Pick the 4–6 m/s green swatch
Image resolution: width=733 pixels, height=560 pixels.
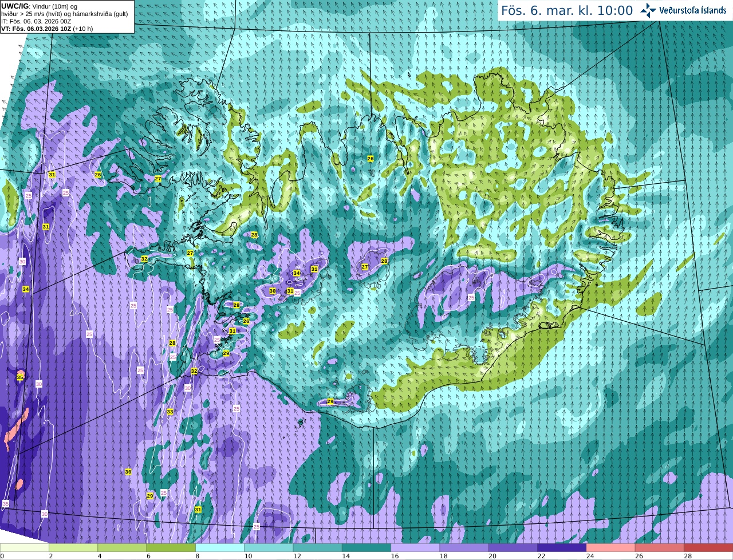click(x=122, y=548)
